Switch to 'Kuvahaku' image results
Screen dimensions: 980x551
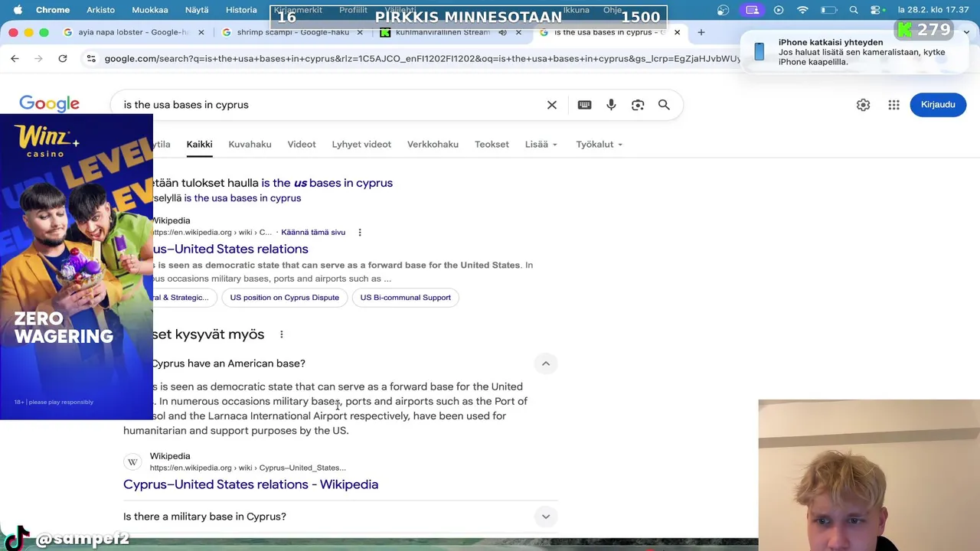tap(250, 144)
